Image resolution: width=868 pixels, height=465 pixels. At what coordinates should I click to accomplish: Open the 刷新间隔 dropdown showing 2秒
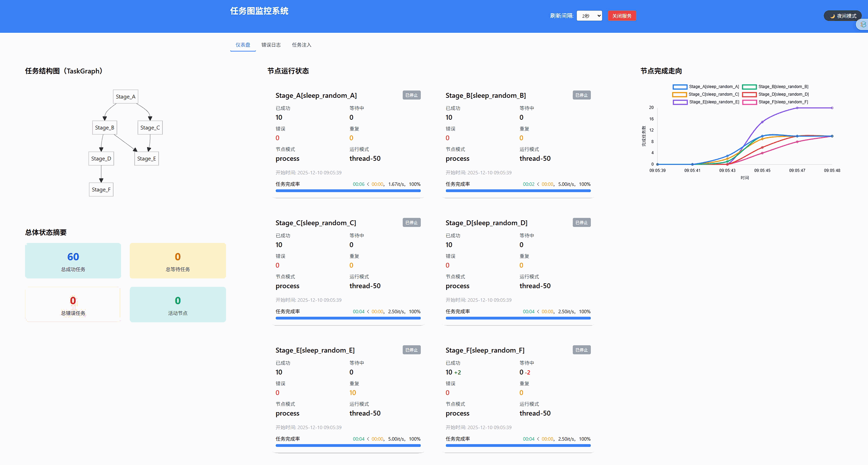tap(589, 16)
